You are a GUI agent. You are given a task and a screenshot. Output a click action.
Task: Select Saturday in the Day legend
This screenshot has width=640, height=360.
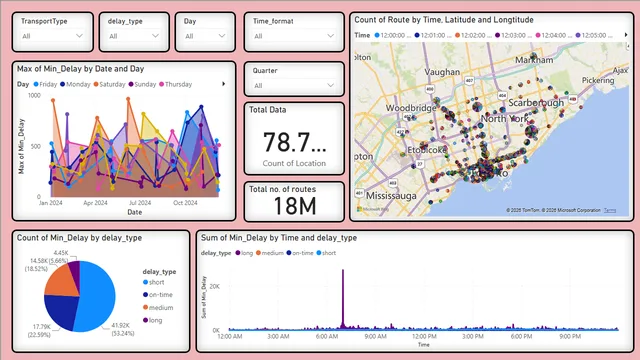(109, 84)
